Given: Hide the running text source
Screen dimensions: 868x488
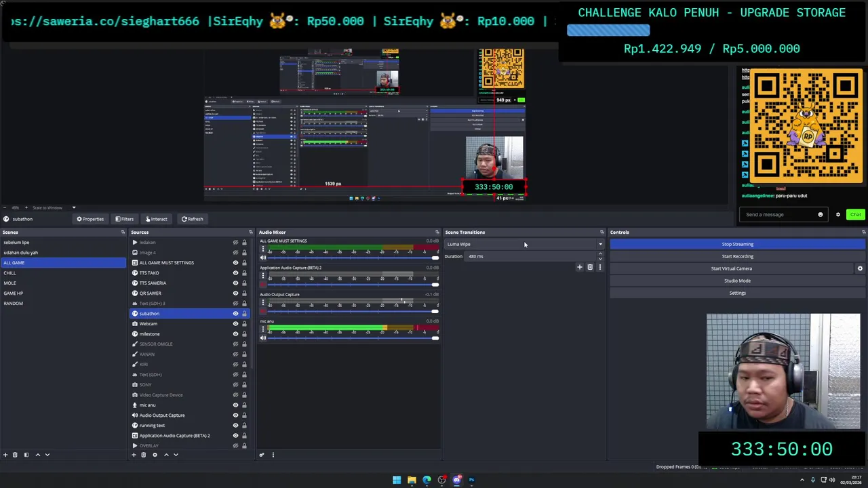Looking at the screenshot, I should click(x=235, y=425).
